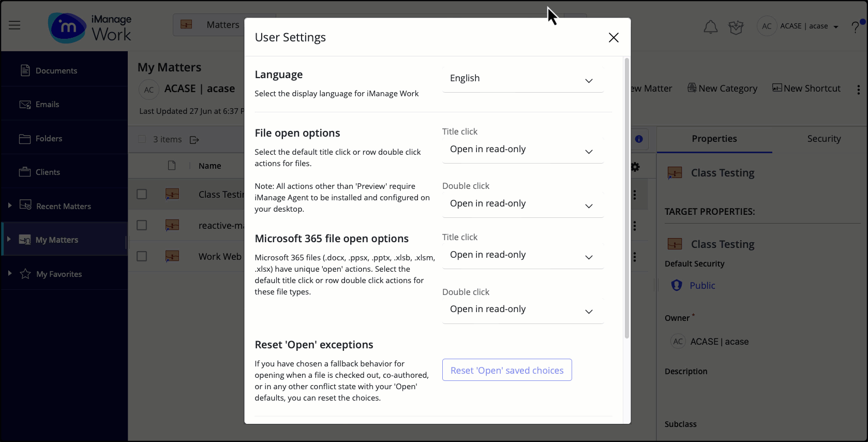Image resolution: width=868 pixels, height=442 pixels.
Task: Close the User Settings dialog
Action: 613,37
